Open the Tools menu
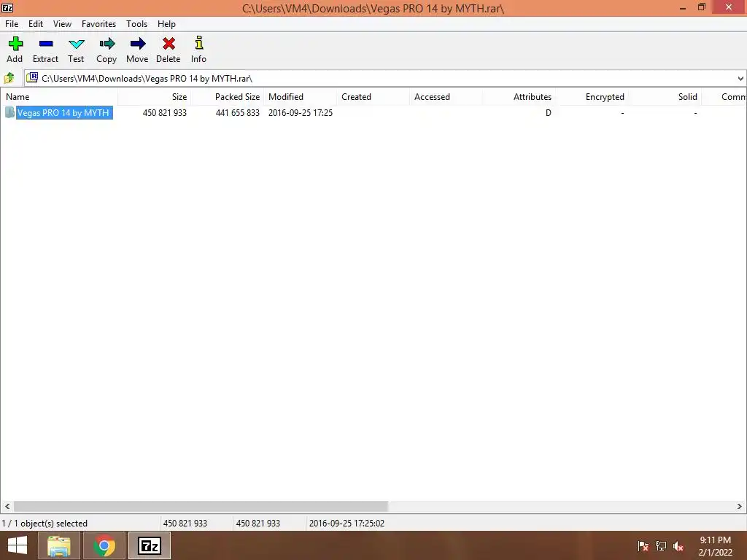 136,24
